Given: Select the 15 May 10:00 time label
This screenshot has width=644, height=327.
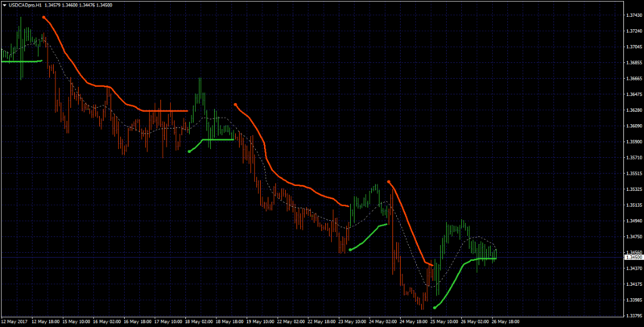Looking at the screenshot, I should tap(76, 320).
